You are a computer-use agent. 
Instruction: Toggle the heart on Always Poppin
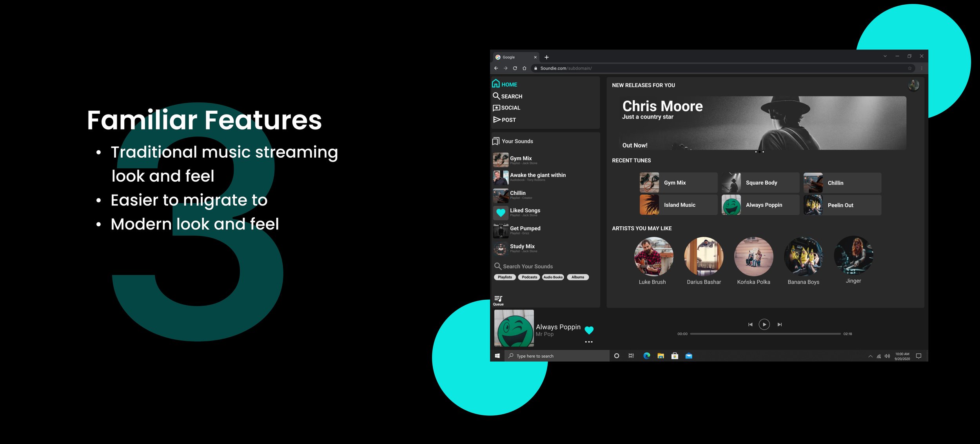pos(589,330)
